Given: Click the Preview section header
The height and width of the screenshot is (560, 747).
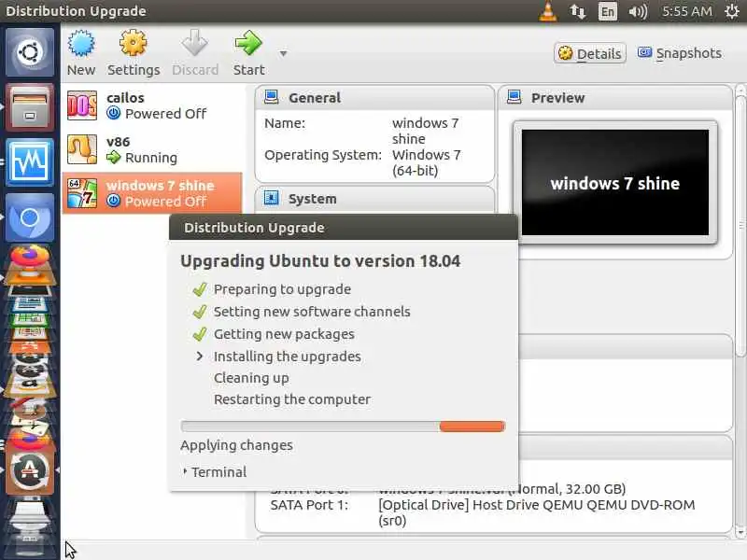Looking at the screenshot, I should (615, 98).
